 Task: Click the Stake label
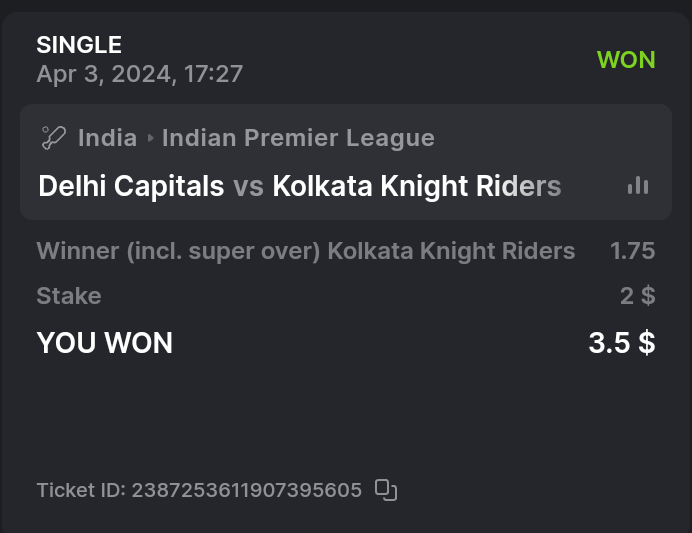69,296
